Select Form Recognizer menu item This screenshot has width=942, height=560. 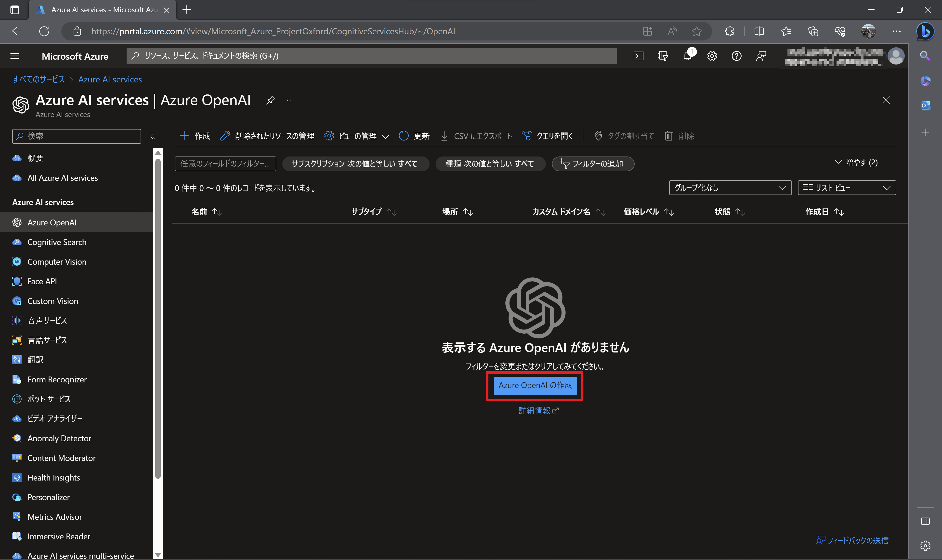click(x=77, y=379)
